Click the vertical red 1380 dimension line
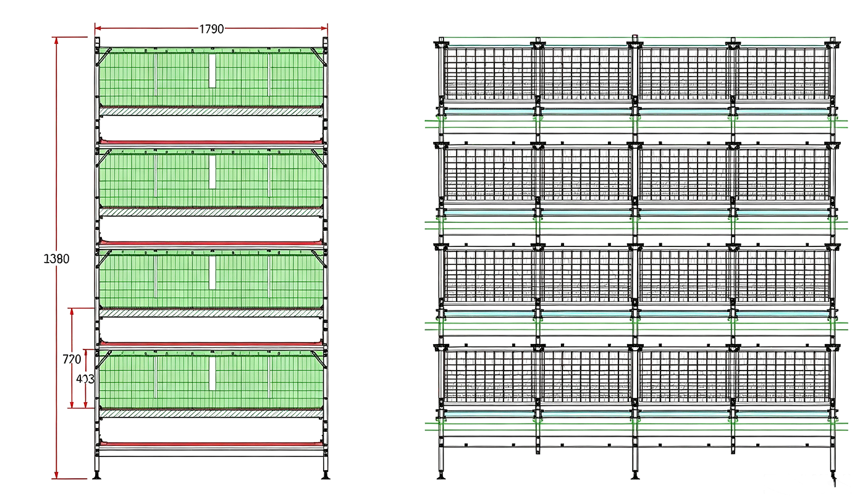Viewport: 860px width, 504px height. tap(57, 258)
